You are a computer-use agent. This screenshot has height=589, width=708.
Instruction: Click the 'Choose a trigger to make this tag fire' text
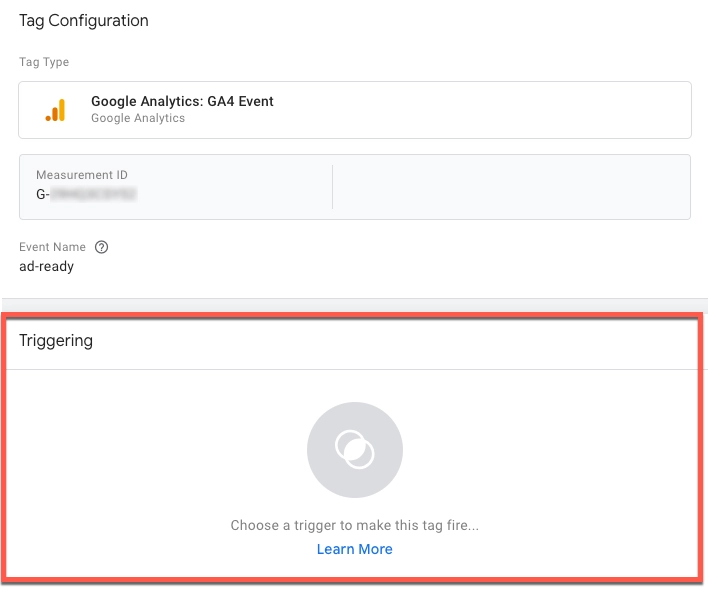(x=354, y=525)
